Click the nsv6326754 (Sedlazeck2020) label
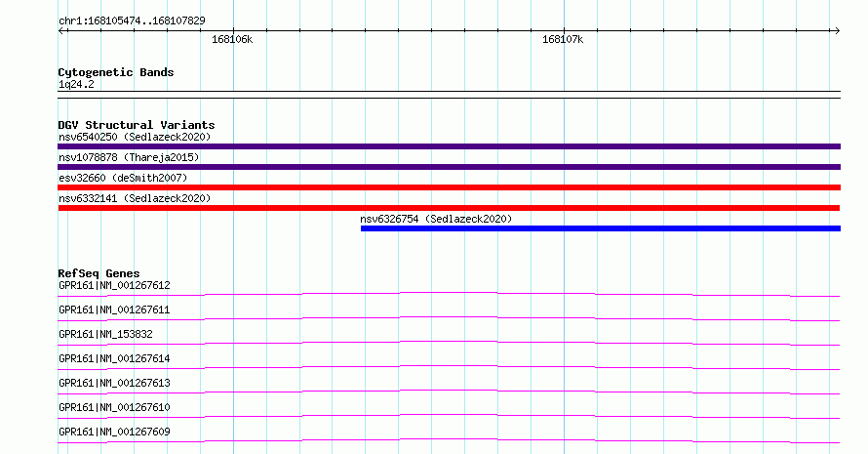This screenshot has width=868, height=454. [x=436, y=219]
